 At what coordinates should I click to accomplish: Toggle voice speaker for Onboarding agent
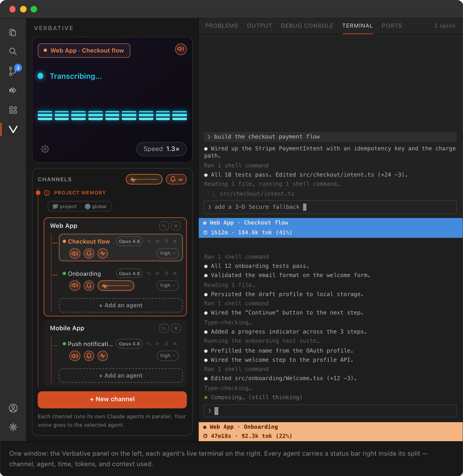(x=75, y=286)
